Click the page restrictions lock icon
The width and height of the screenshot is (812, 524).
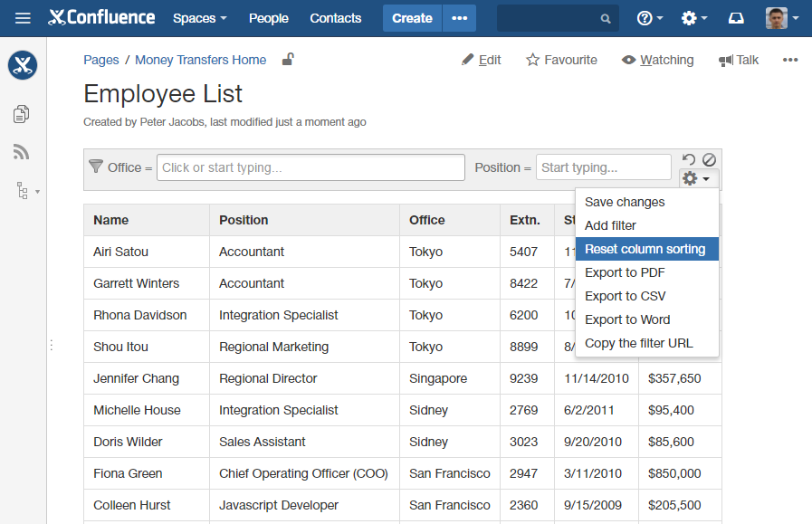tap(287, 60)
